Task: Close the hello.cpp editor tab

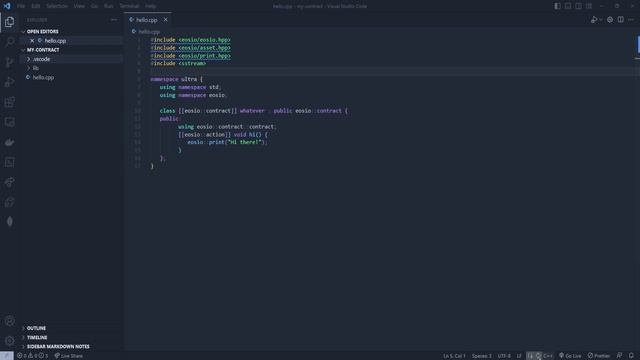Action: 165,20
